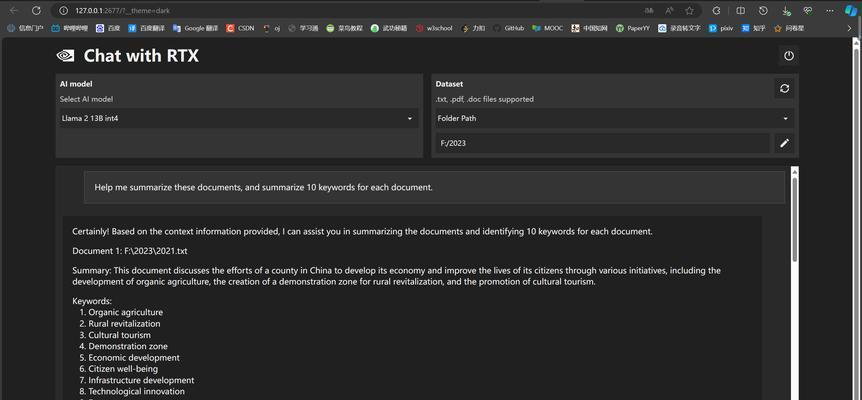Click keyword '2. Rural revitalization'
Screen dimensions: 862x400
point(120,324)
